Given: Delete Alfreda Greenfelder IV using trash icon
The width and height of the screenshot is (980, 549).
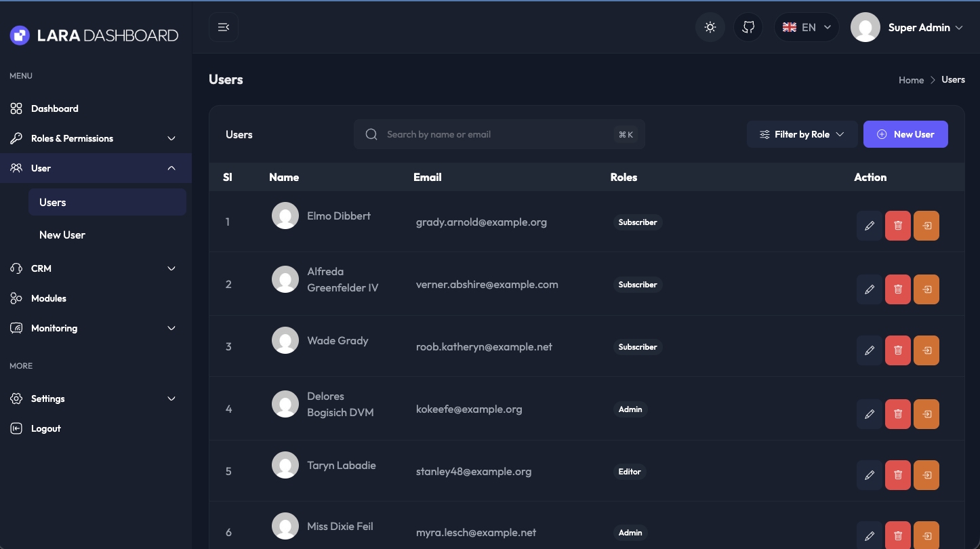Looking at the screenshot, I should point(898,289).
